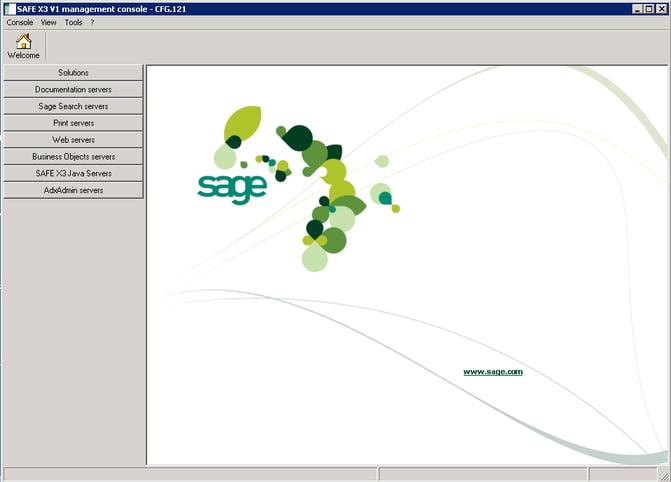
Task: Choose SAFE X3 Java Servers
Action: pyautogui.click(x=73, y=173)
